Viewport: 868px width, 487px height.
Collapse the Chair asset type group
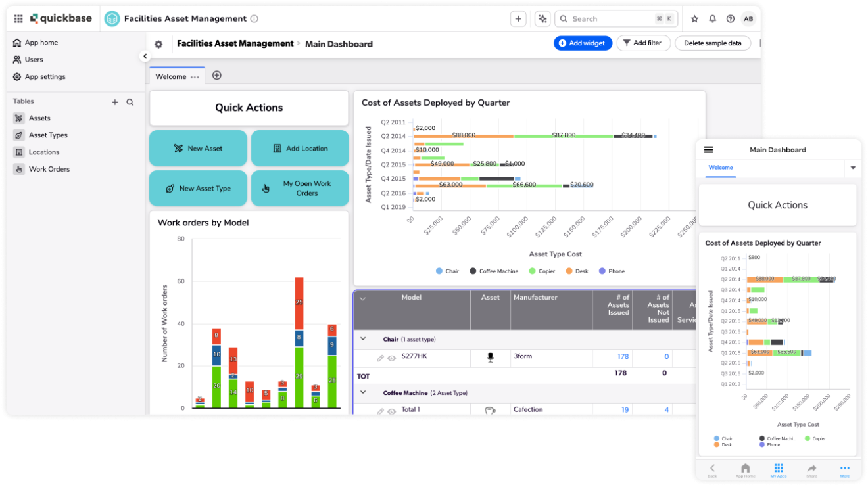click(362, 339)
